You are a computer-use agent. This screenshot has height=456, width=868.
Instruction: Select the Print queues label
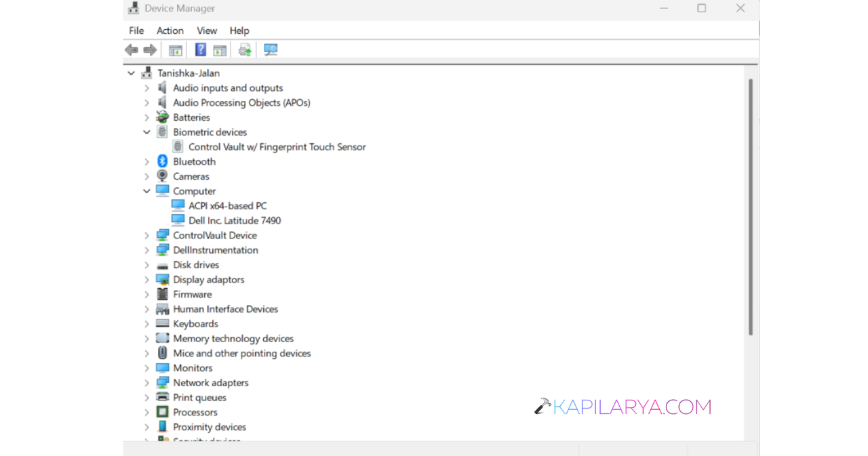point(199,398)
